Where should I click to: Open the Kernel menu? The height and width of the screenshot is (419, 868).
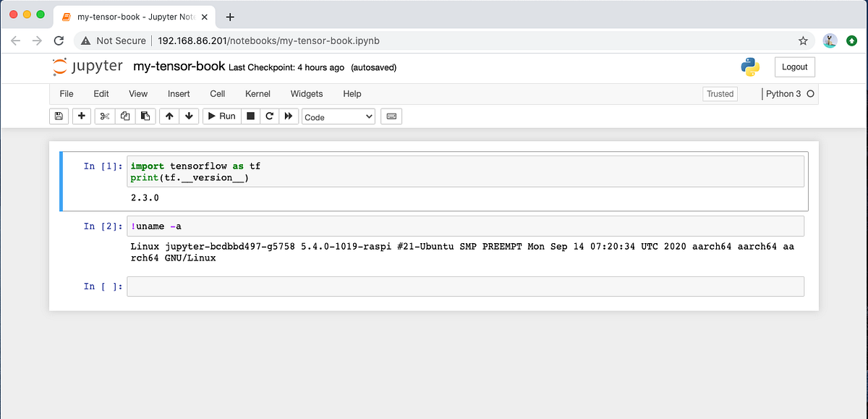(x=258, y=93)
